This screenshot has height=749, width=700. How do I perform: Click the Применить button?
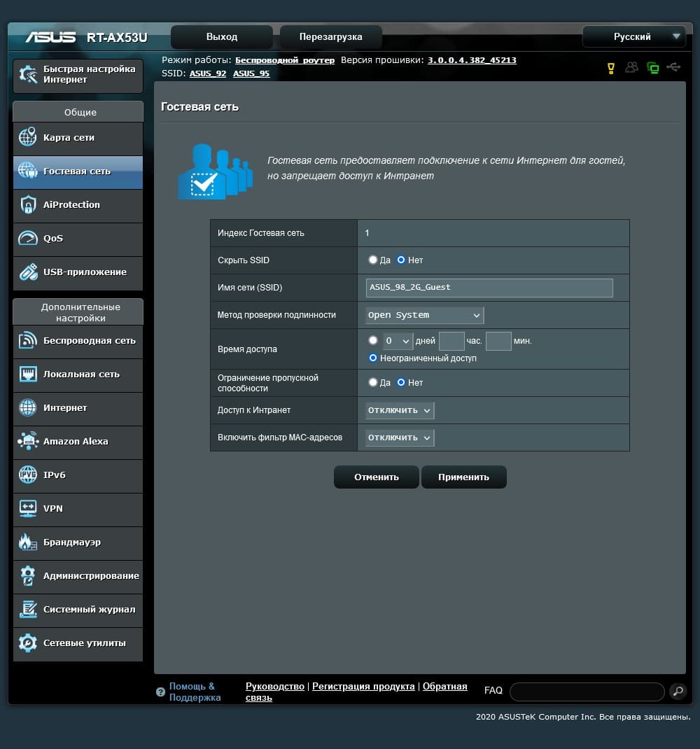[x=463, y=477]
